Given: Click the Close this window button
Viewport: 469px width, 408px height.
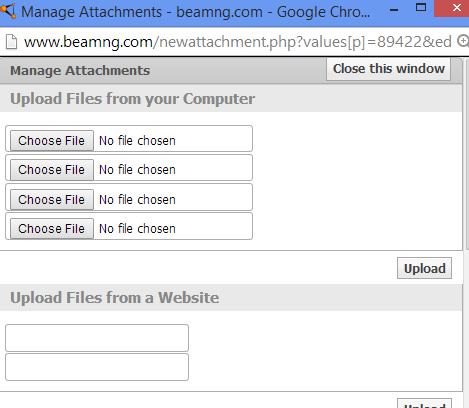Looking at the screenshot, I should tap(389, 69).
